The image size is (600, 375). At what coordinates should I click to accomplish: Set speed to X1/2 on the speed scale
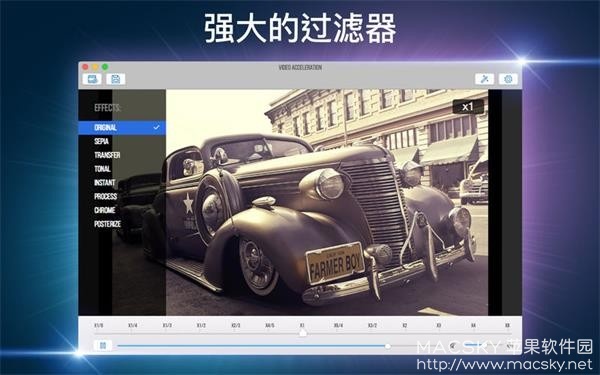pos(201,326)
